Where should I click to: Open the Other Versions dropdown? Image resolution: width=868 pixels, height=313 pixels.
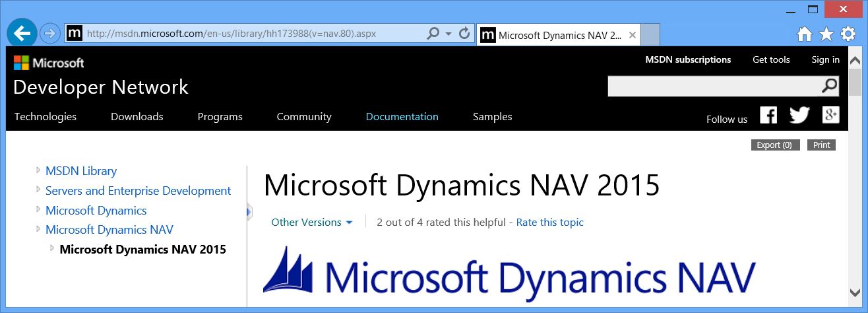pyautogui.click(x=312, y=223)
